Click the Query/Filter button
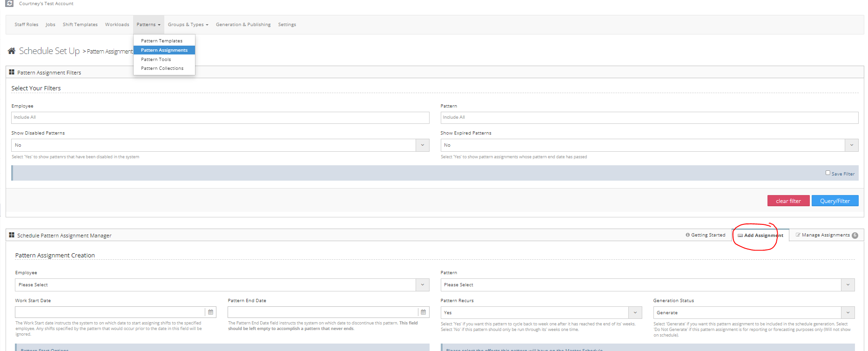 click(x=834, y=201)
